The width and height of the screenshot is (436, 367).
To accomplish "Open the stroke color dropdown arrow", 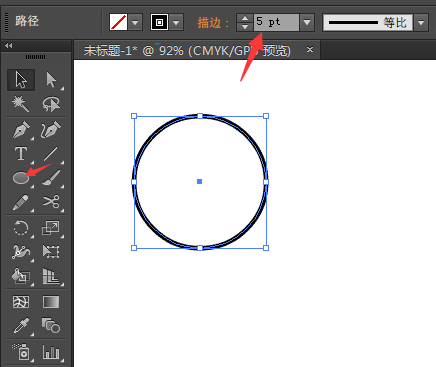I will point(176,23).
